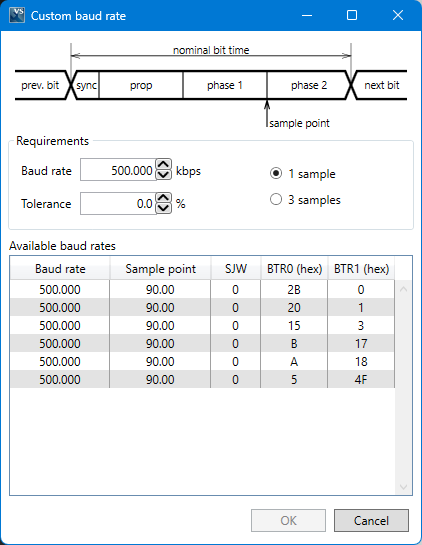The image size is (422, 545).
Task: Select BTR0 value B cell
Action: [294, 344]
